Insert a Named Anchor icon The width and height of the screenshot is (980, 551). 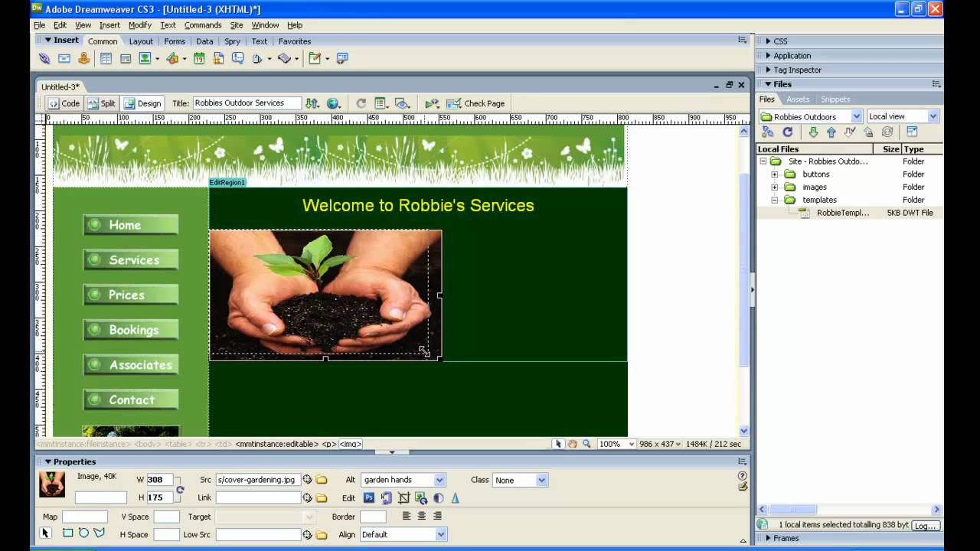pyautogui.click(x=83, y=58)
